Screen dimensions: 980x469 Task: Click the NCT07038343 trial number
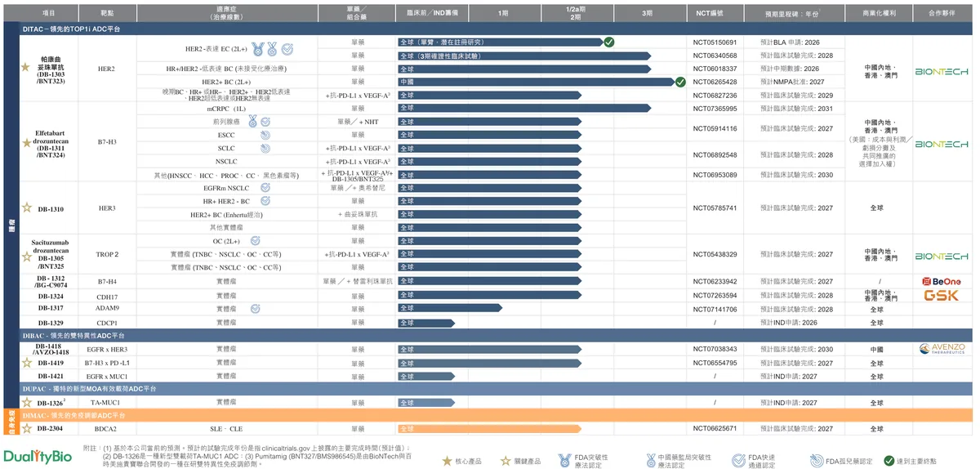tap(715, 349)
